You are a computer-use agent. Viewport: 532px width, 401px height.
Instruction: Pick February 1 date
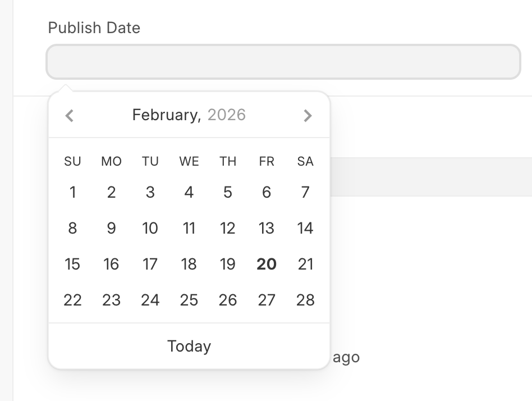click(x=72, y=193)
